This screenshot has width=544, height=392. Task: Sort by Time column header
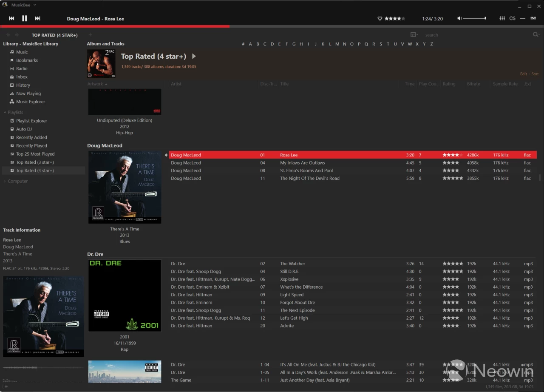pos(409,84)
